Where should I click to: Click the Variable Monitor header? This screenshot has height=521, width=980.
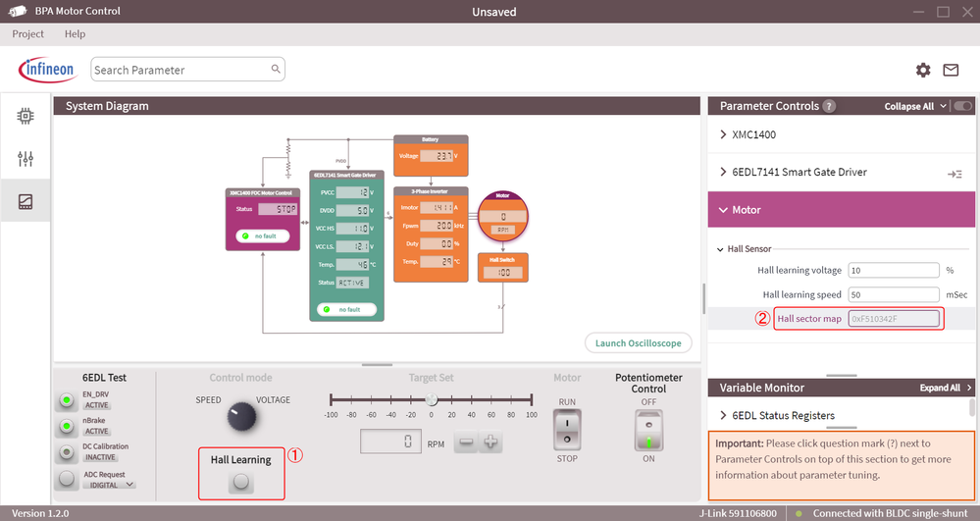click(x=842, y=388)
